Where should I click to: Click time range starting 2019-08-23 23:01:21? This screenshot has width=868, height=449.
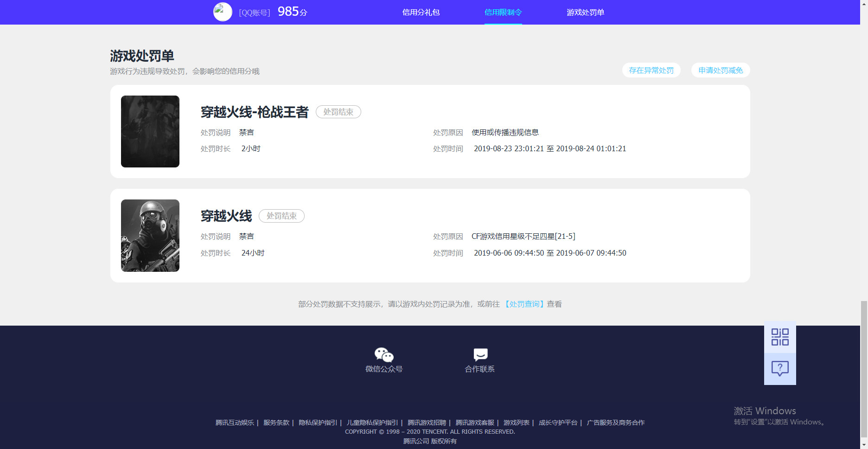550,149
